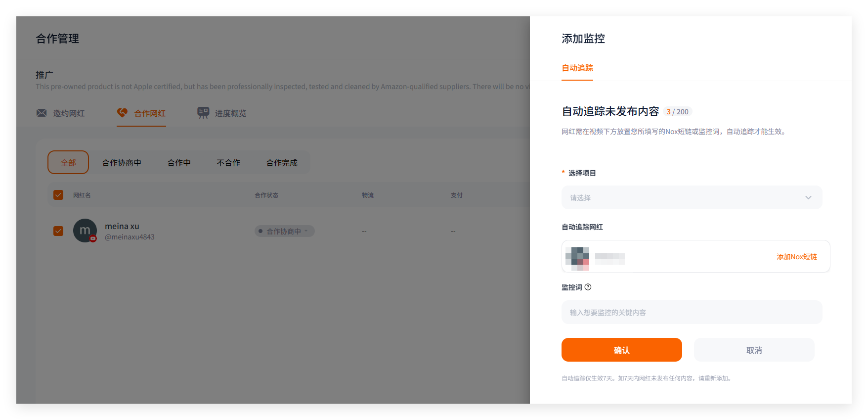
Task: Switch to the 自动追踪 tab
Action: (577, 68)
